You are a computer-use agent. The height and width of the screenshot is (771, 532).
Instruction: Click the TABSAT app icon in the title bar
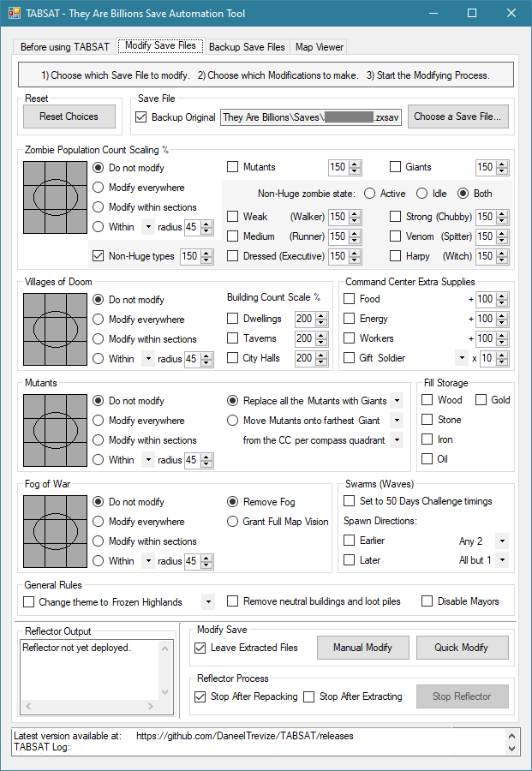point(13,13)
